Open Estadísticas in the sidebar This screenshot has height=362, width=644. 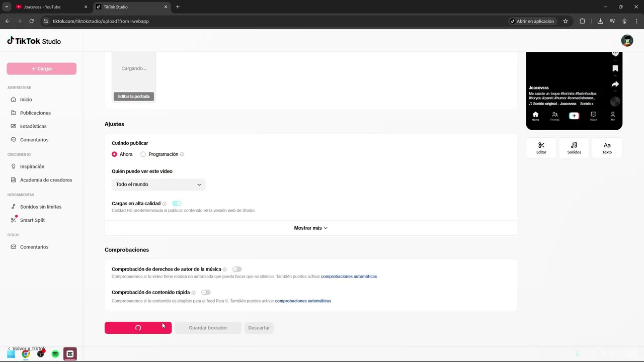pos(33,126)
